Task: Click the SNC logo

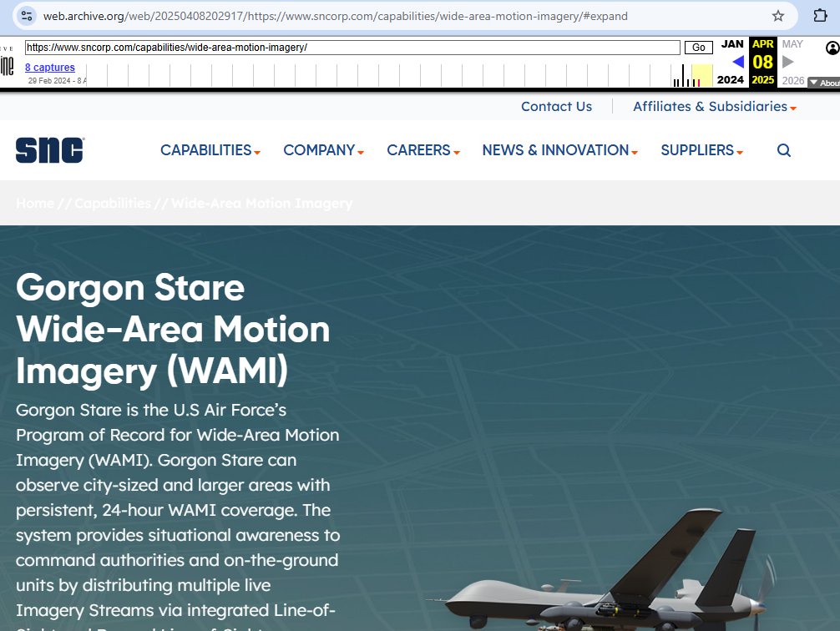Action: (50, 150)
